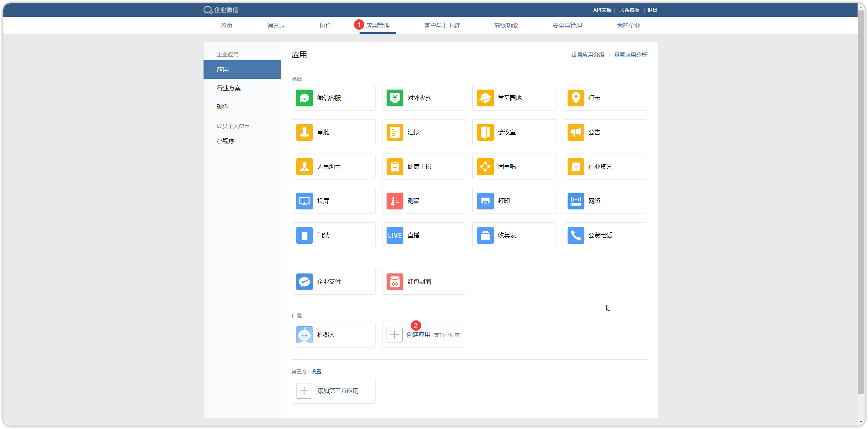Open the 微信客服 app icon
Image resolution: width=868 pixels, height=429 pixels.
(304, 98)
